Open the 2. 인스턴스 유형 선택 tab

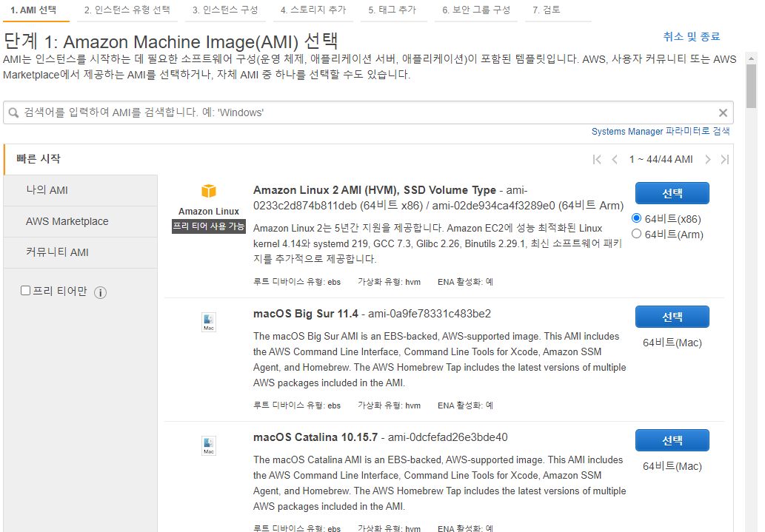[x=127, y=10]
